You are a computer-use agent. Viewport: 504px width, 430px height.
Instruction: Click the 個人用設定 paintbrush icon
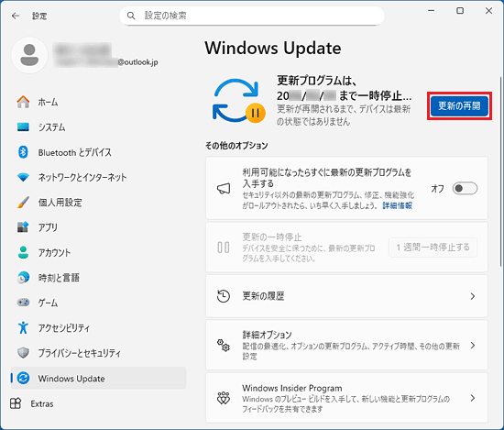point(23,203)
